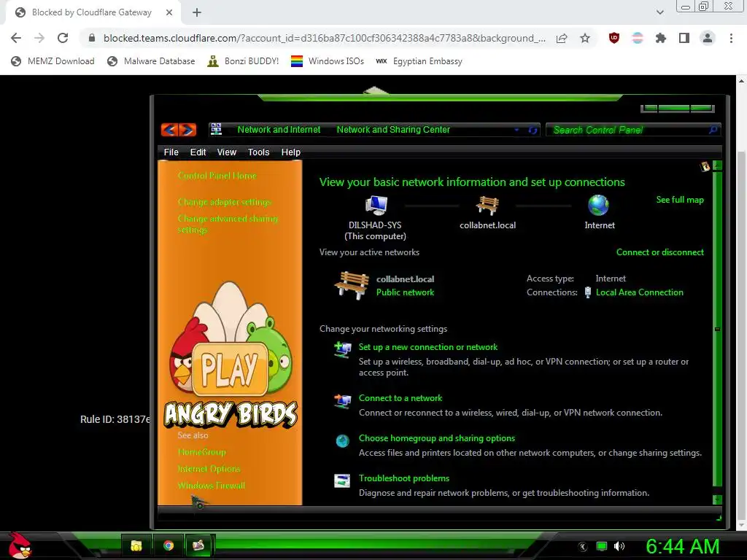The width and height of the screenshot is (747, 560).
Task: Open the File menu
Action: (171, 152)
